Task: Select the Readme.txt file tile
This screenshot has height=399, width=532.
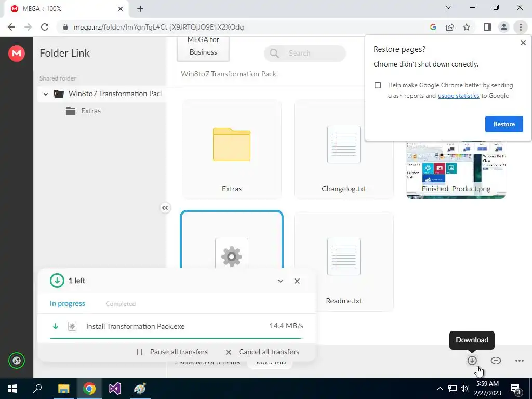Action: tap(344, 262)
